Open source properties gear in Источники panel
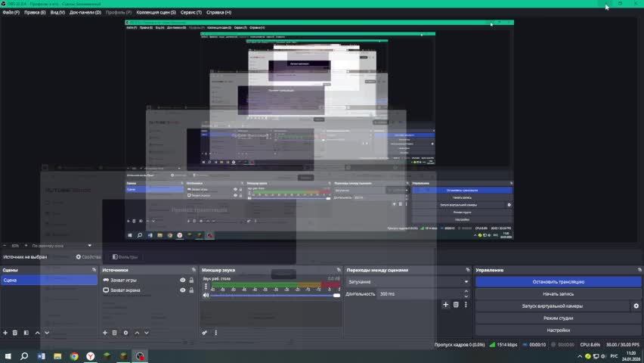The width and height of the screenshot is (644, 363). pos(125,333)
